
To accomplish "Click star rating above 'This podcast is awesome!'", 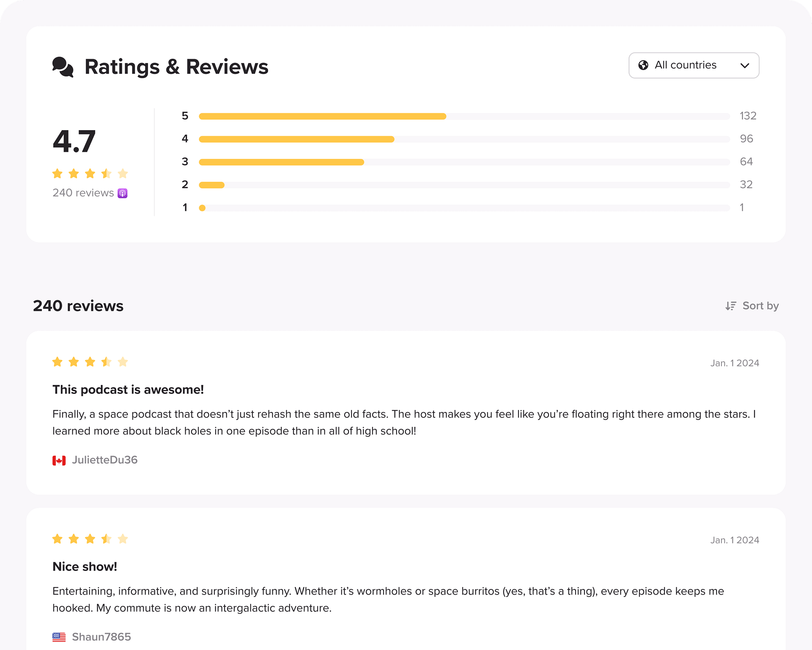I will pos(90,362).
